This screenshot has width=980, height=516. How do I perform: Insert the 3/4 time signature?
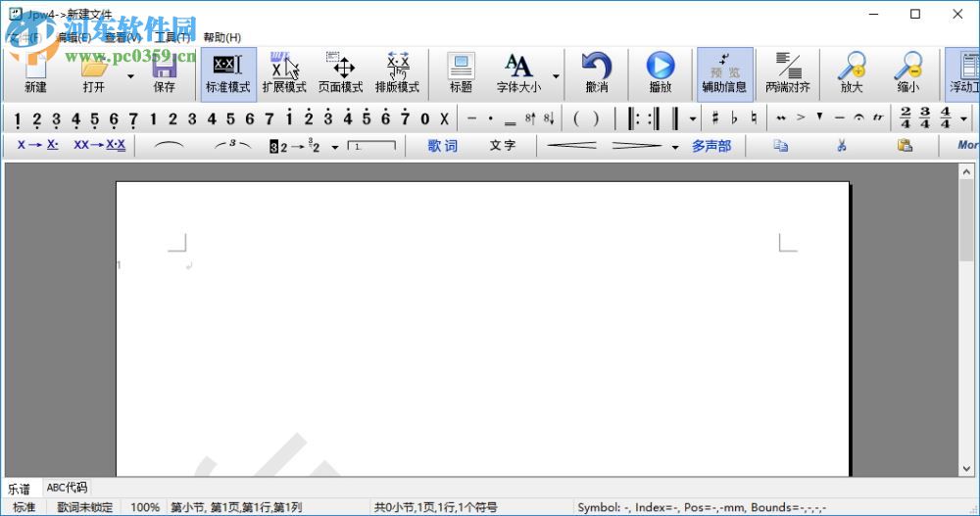click(926, 118)
